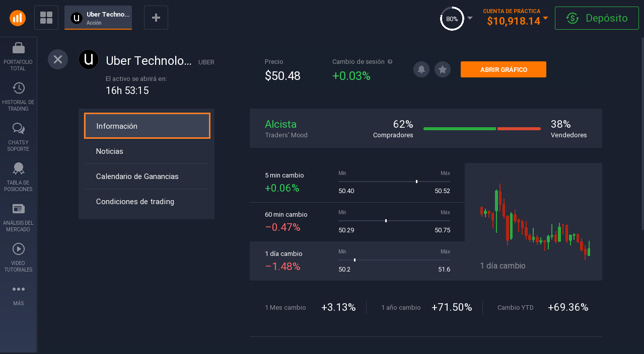Viewport: 644px width, 354px height.
Task: Click the −0.47% 60 min change value
Action: coord(282,227)
